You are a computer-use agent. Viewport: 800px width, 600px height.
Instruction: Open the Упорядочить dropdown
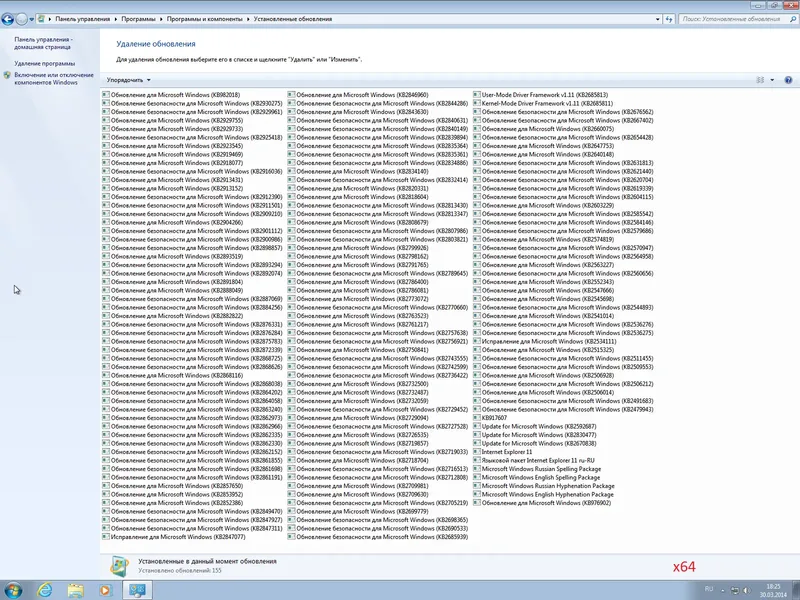pyautogui.click(x=128, y=80)
